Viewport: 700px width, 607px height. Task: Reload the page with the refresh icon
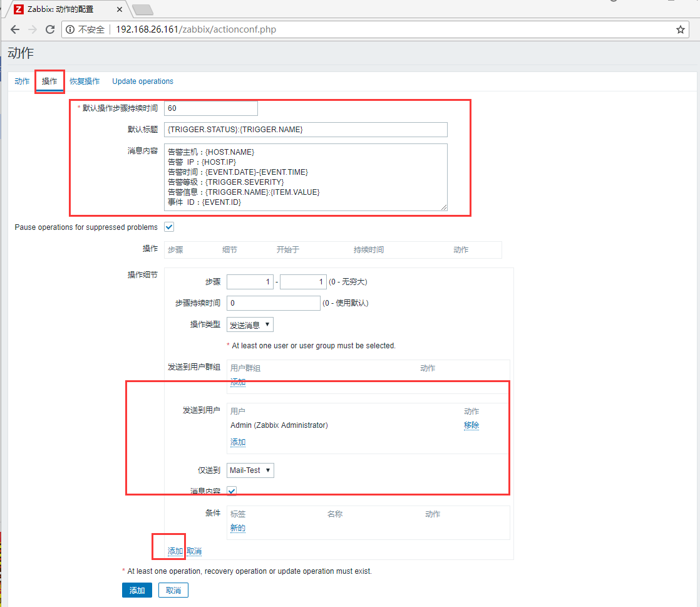click(x=50, y=29)
